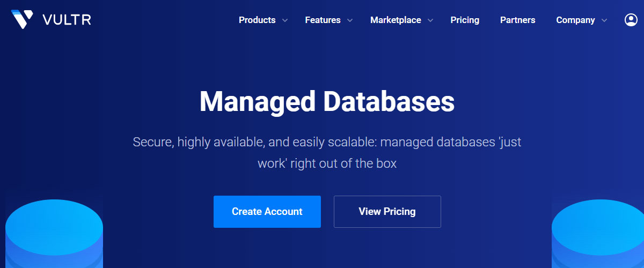
Task: Open the Marketplace menu
Action: pos(396,20)
